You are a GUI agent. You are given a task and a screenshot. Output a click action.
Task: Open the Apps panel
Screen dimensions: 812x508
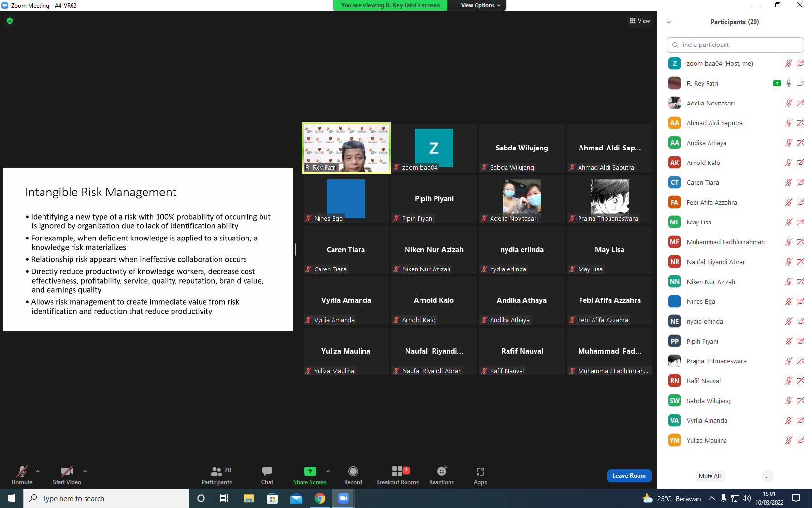pyautogui.click(x=480, y=475)
